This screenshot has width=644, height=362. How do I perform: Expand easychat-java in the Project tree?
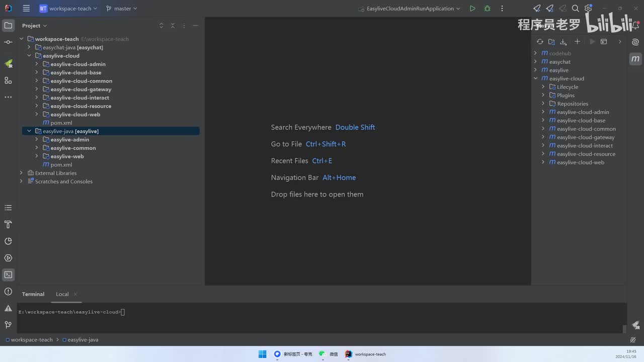point(29,47)
